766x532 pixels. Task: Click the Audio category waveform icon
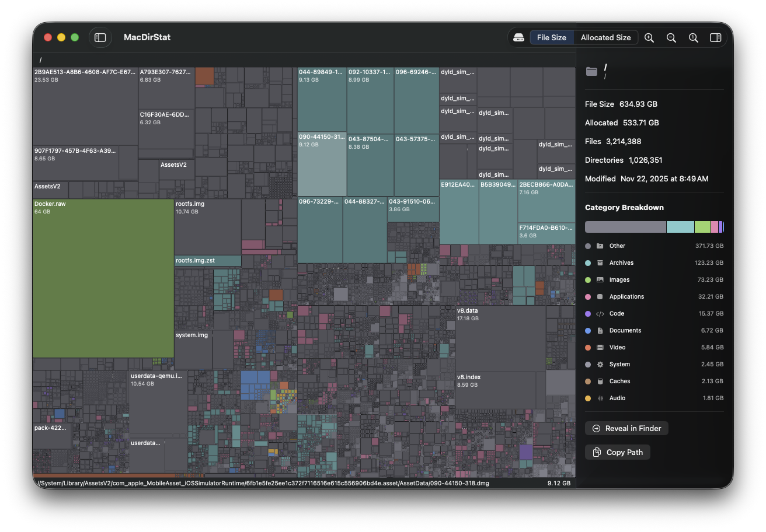tap(600, 398)
